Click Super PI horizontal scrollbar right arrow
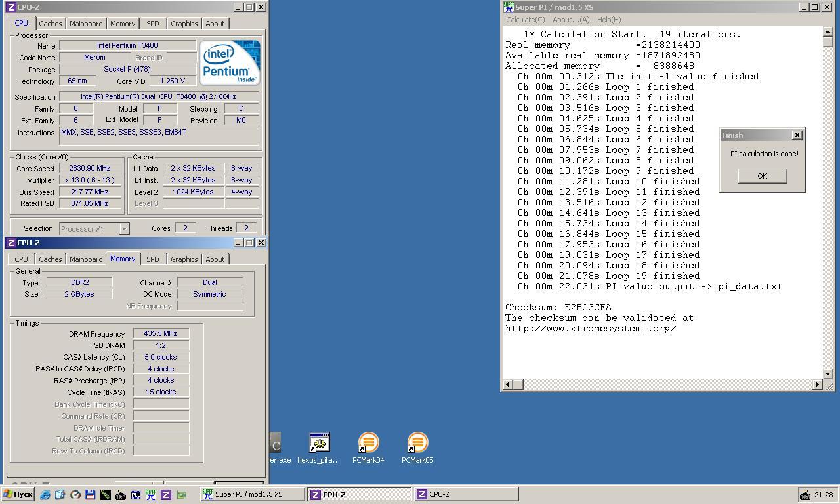The image size is (840, 504). coord(818,384)
